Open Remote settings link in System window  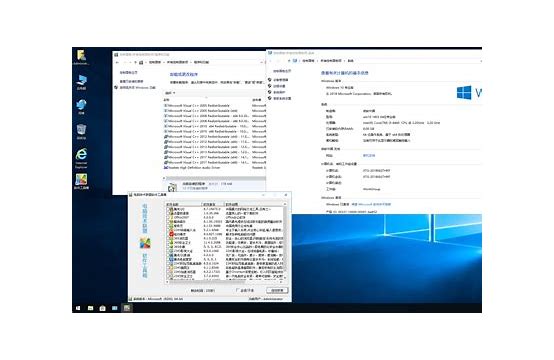(x=279, y=86)
